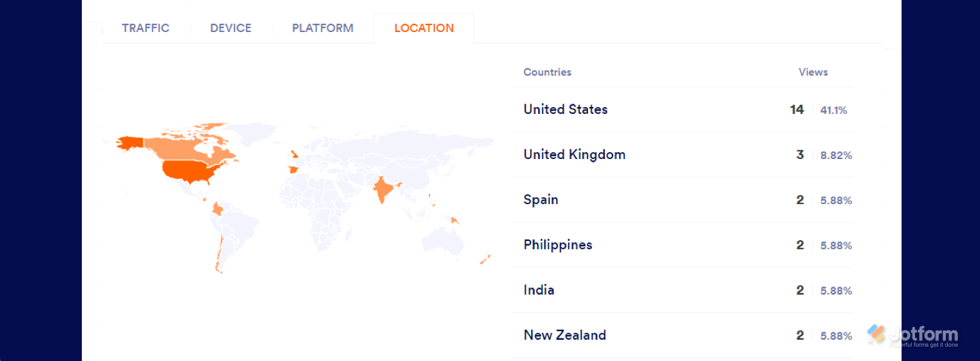The image size is (980, 361).
Task: Switch to the Traffic tab
Action: (145, 28)
